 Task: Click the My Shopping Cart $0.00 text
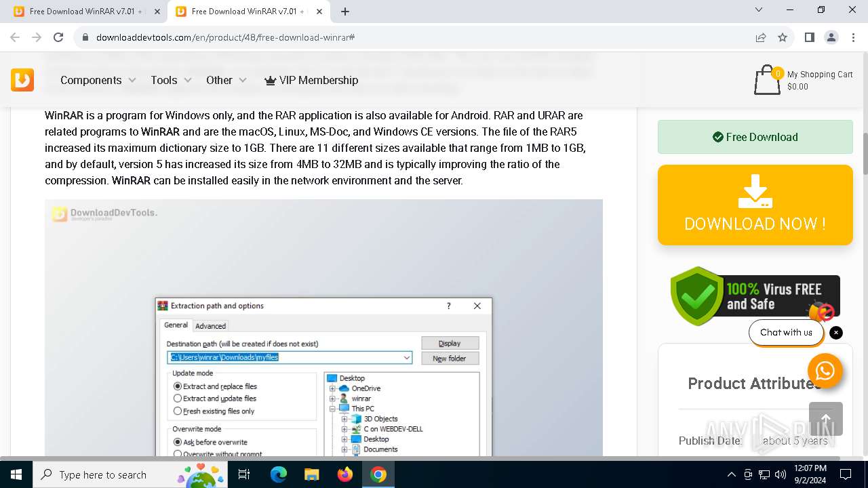[x=820, y=81]
